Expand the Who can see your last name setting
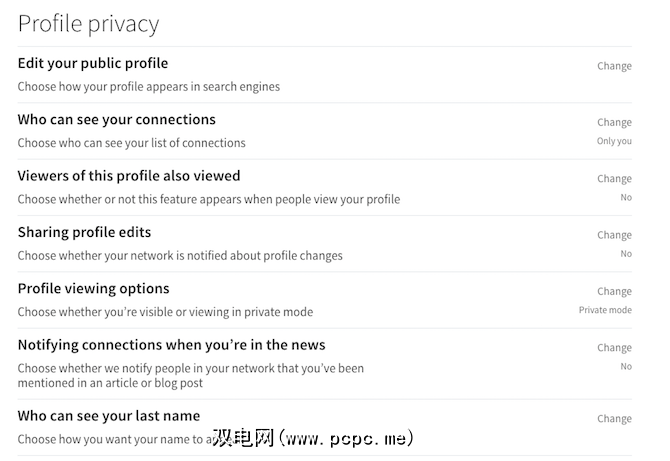 [x=109, y=416]
